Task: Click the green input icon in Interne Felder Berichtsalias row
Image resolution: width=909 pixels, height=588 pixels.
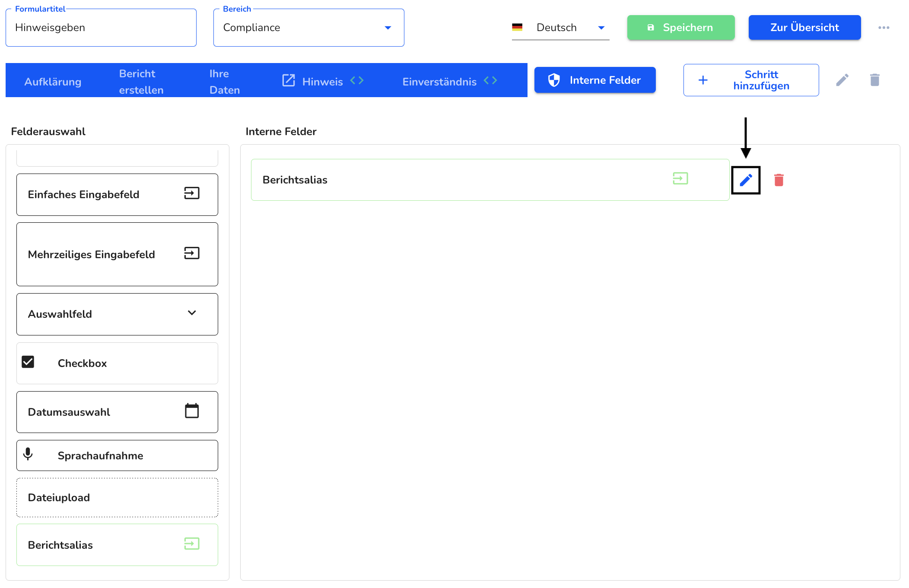Action: (x=680, y=178)
